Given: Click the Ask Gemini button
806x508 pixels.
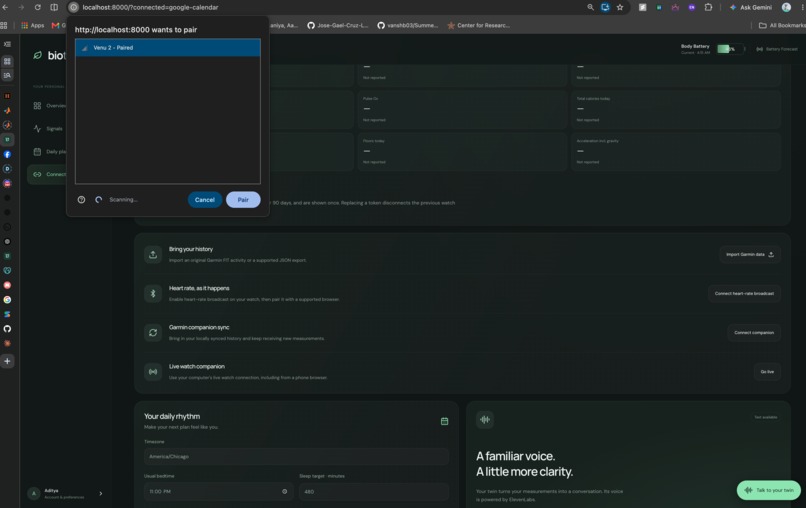Looking at the screenshot, I should [x=750, y=7].
